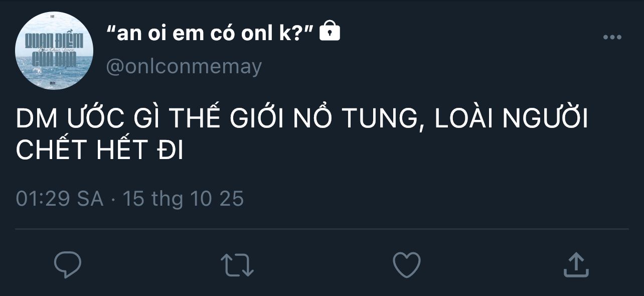The width and height of the screenshot is (644, 296).
Task: Click the divider line above action icons
Action: click(x=322, y=229)
